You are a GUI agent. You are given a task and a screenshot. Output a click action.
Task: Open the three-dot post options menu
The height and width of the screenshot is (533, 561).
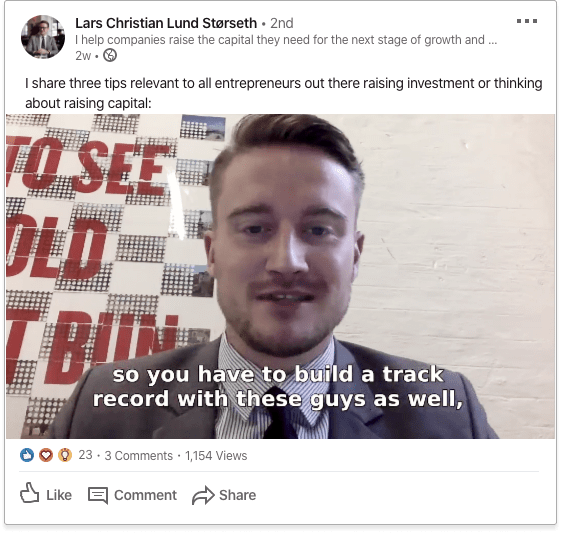(527, 21)
